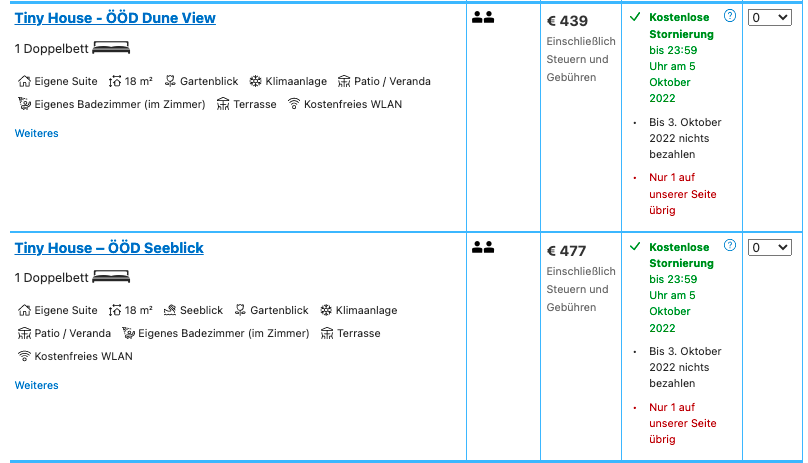Expand Weiteres under Seeblick room
This screenshot has width=808, height=463.
coord(37,385)
